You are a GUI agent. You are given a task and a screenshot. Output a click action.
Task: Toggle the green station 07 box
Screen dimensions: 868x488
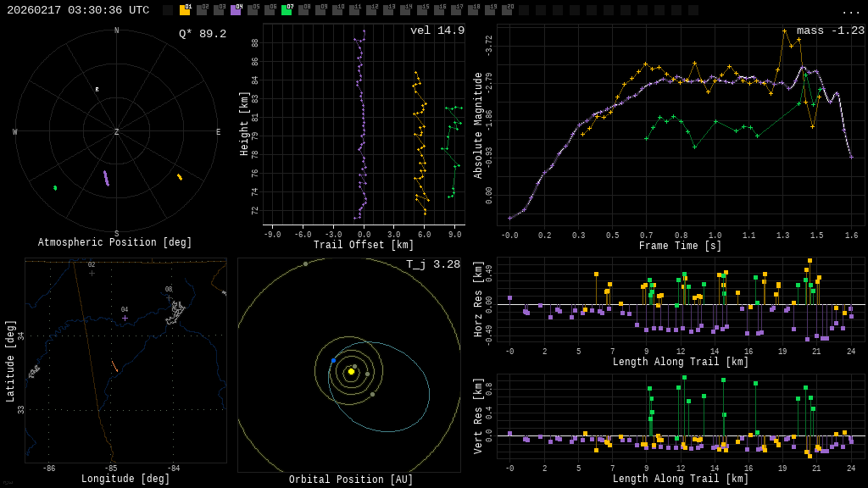[287, 10]
